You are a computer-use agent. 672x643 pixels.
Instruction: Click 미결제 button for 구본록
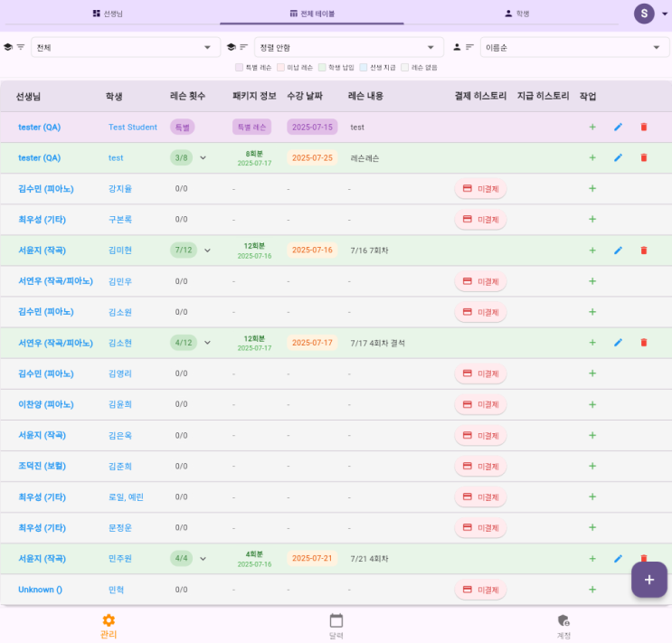coord(480,220)
